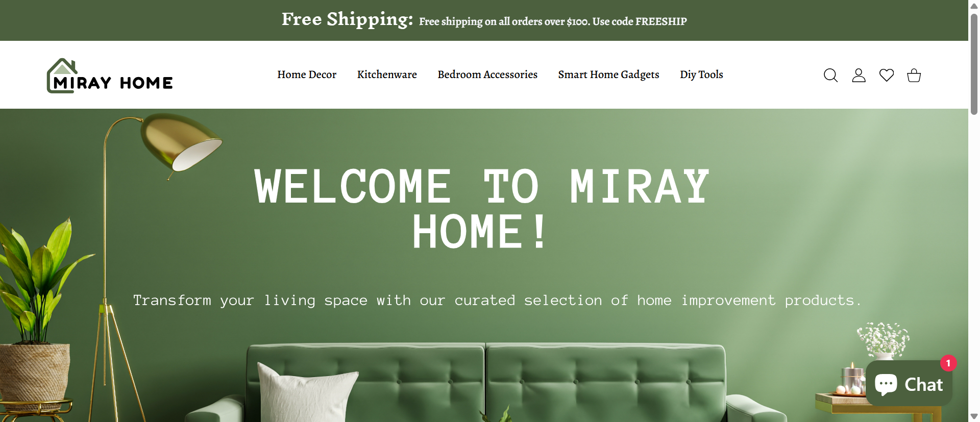
Task: Click the MIRAY HOME logo text
Action: [113, 83]
